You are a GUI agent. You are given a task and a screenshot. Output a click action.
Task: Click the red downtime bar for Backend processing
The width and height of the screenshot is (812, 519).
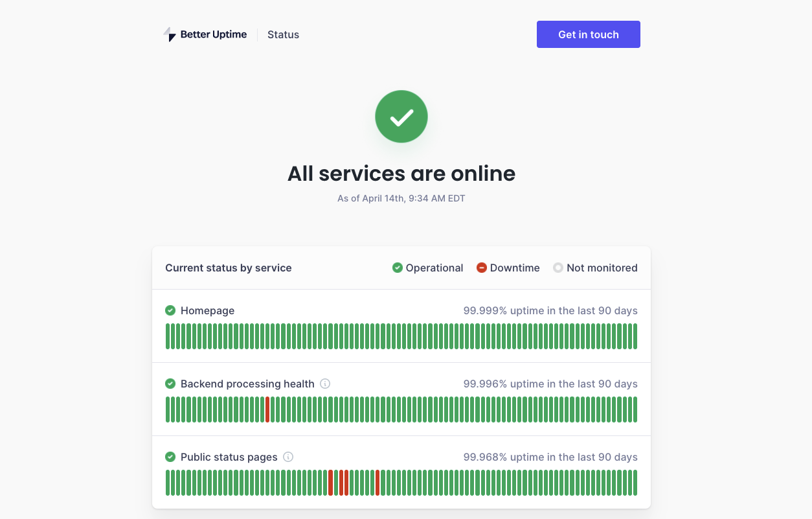(x=267, y=409)
